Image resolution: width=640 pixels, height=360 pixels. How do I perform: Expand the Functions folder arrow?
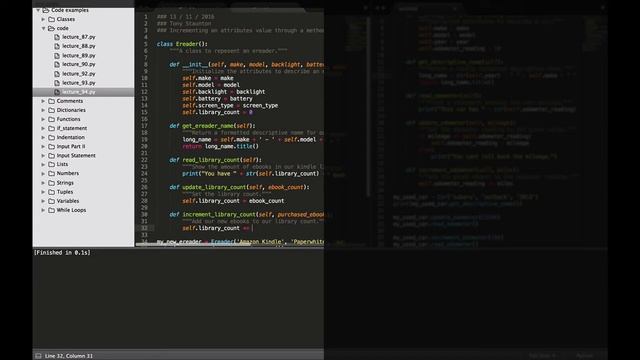click(43, 119)
